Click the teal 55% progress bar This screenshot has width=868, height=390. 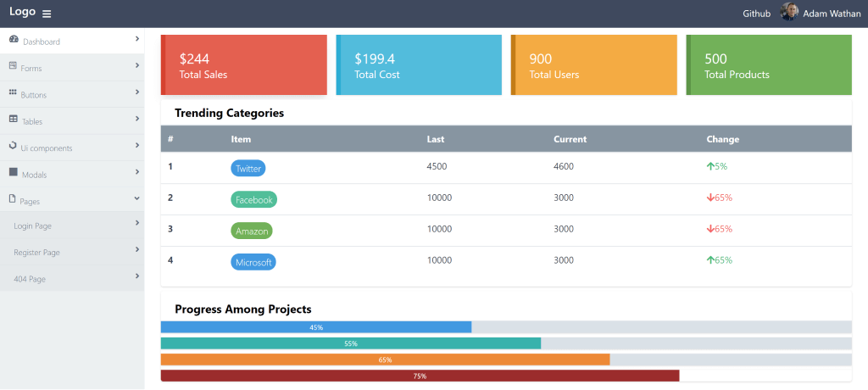pos(351,343)
